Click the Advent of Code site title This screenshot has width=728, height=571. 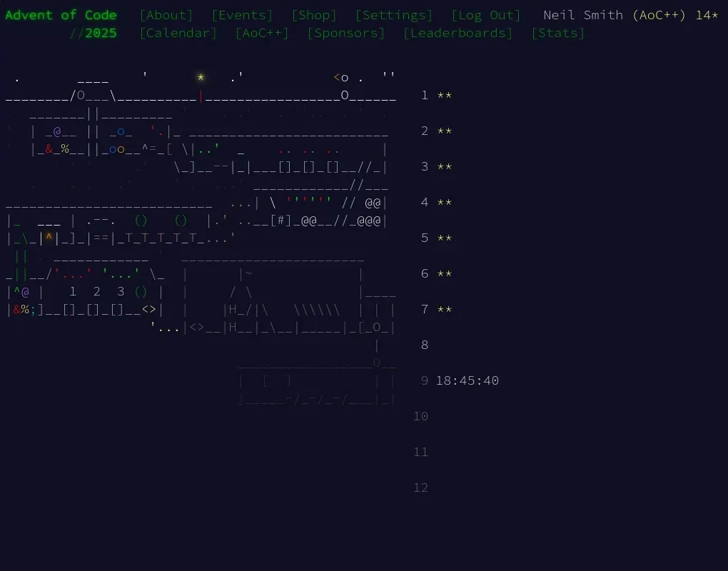61,14
